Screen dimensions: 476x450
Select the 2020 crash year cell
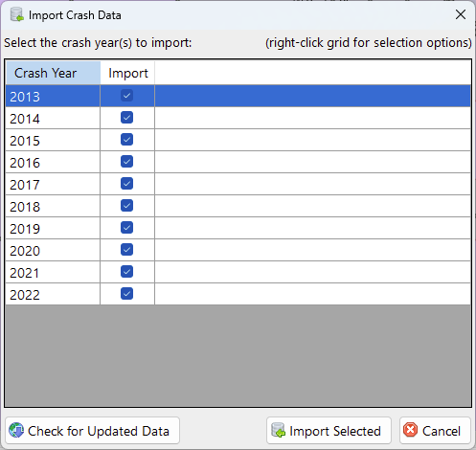coord(53,250)
